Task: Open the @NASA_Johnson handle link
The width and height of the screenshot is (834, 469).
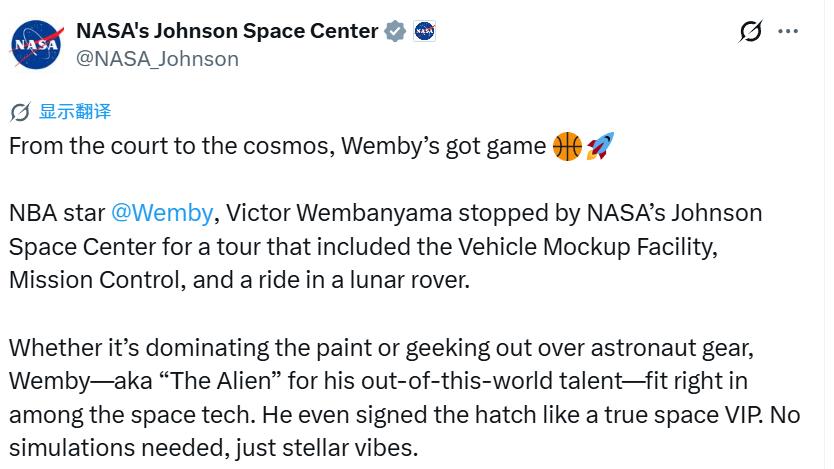Action: pos(157,59)
